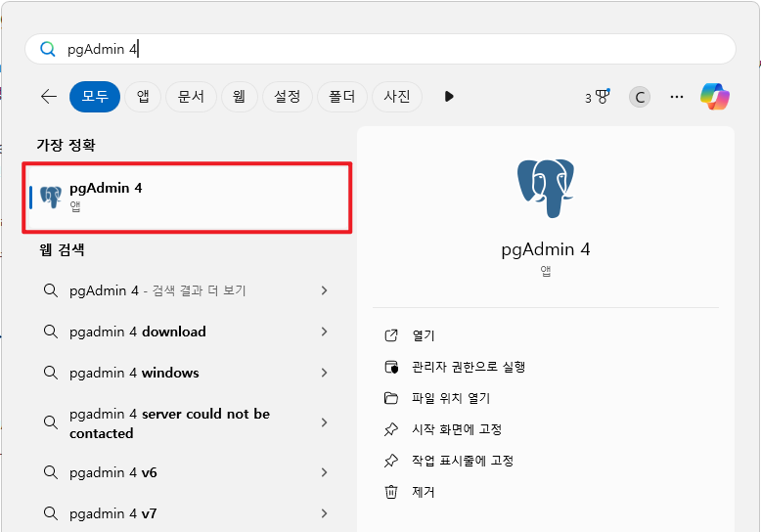Click the pgAdmin 4 title in details pane
Viewport: 761px width, 532px height.
click(546, 249)
